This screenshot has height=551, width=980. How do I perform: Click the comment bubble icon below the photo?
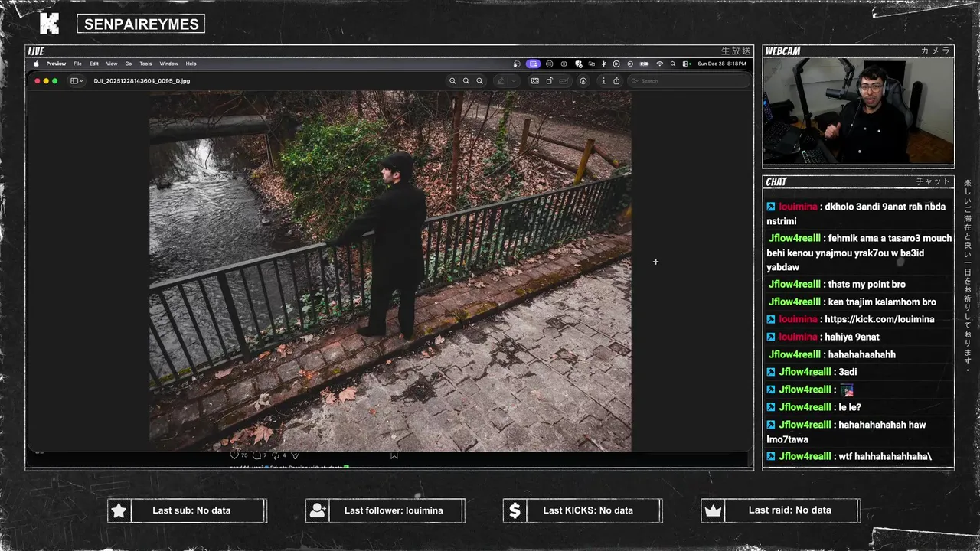(258, 455)
